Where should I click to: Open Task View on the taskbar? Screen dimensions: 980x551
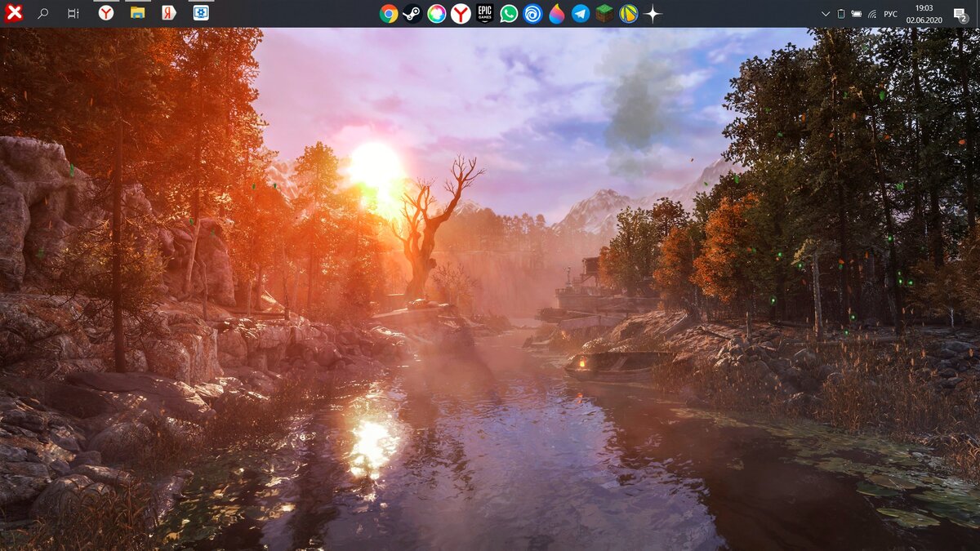[x=73, y=13]
